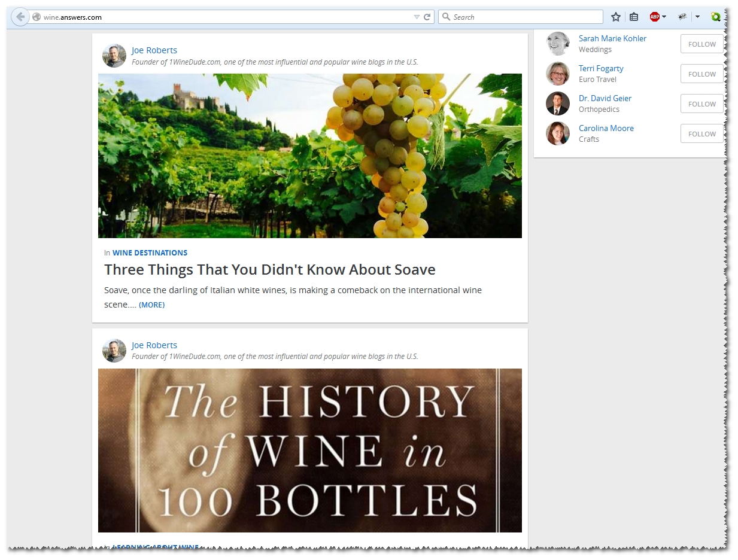
Task: Open 'Three Things That You Didn't Know About Soave'
Action: pos(270,269)
